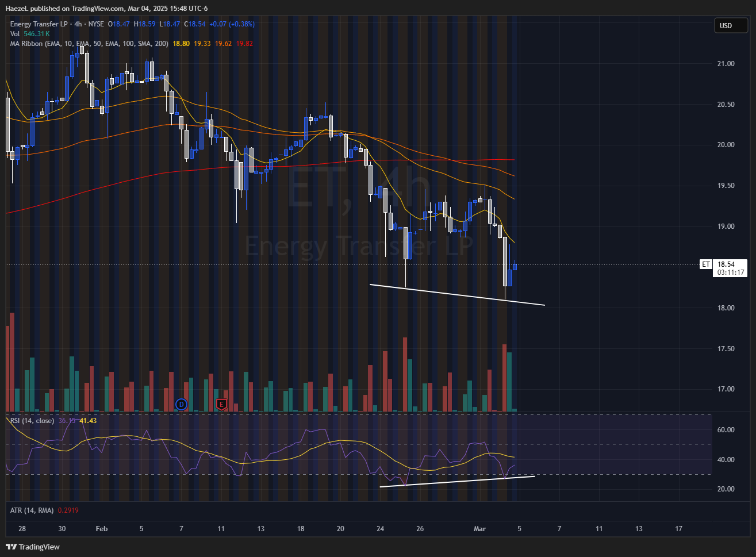The height and width of the screenshot is (557, 756).
Task: Click the change value +0.07 (+0.38%)
Action: [232, 24]
